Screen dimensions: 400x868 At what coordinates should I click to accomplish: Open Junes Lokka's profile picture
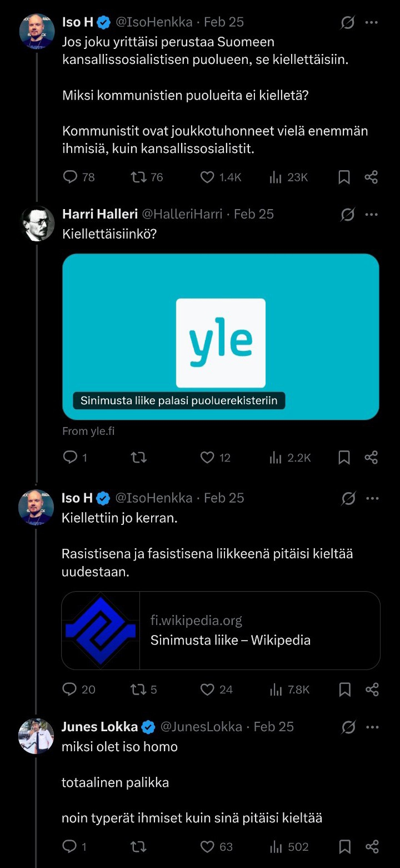pyautogui.click(x=36, y=736)
